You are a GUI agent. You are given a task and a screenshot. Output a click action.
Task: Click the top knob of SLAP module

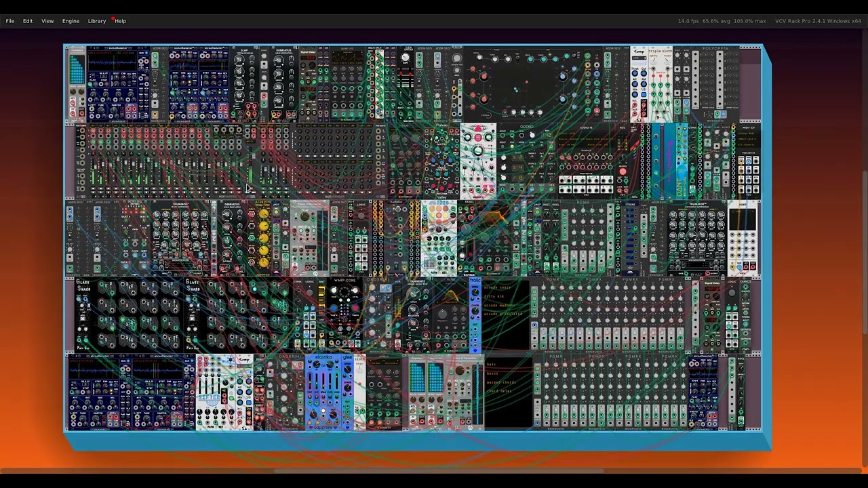pyautogui.click(x=239, y=60)
